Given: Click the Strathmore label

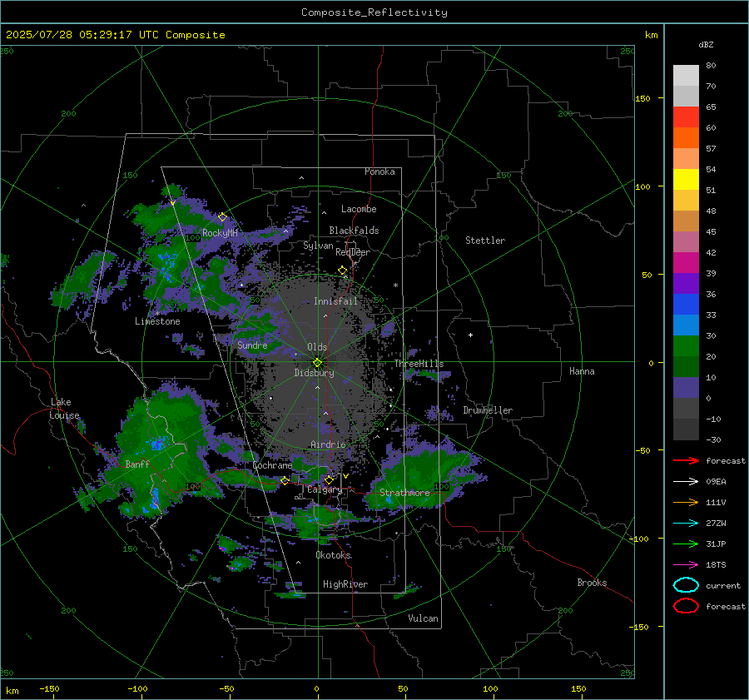Looking at the screenshot, I should 404,492.
